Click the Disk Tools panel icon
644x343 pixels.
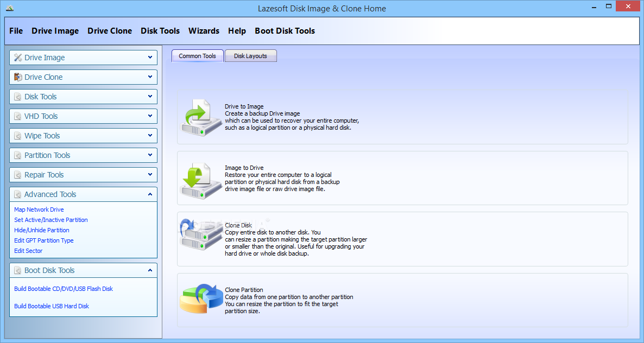click(x=18, y=97)
